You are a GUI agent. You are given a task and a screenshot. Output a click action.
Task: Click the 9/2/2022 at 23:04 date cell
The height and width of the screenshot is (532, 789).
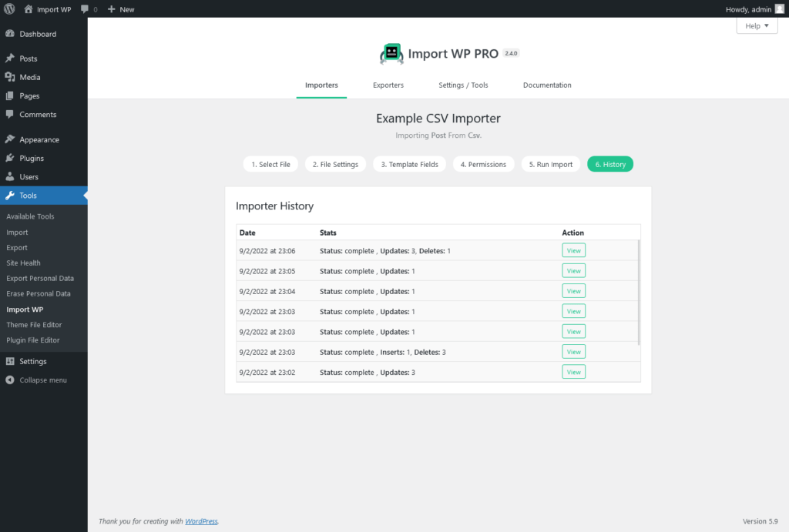267,291
